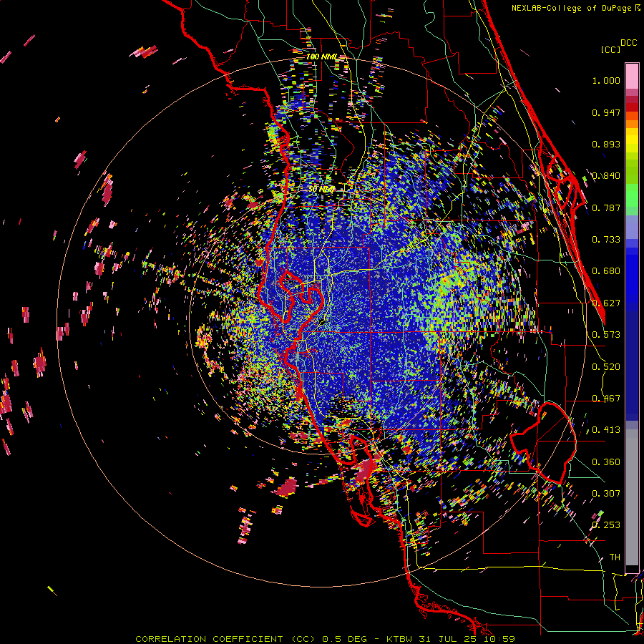644x644 pixels.
Task: Select the 0.840 legend value
Action: click(x=606, y=176)
